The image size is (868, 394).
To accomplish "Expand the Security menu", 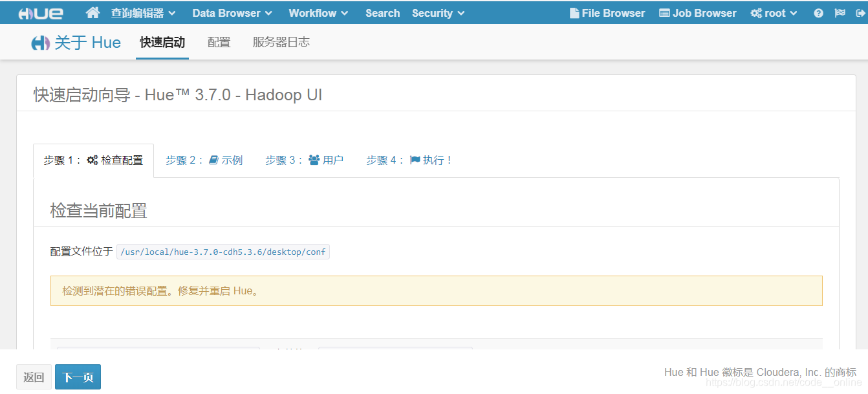I will [438, 13].
